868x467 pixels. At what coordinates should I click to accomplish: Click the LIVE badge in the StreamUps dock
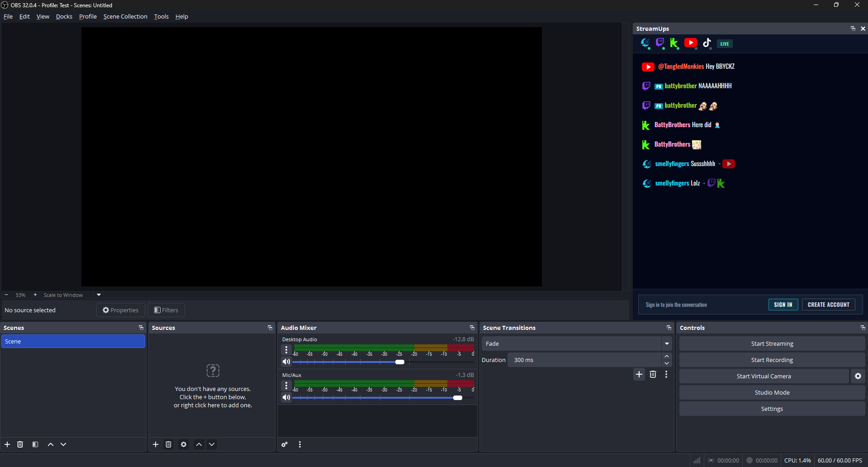point(725,44)
